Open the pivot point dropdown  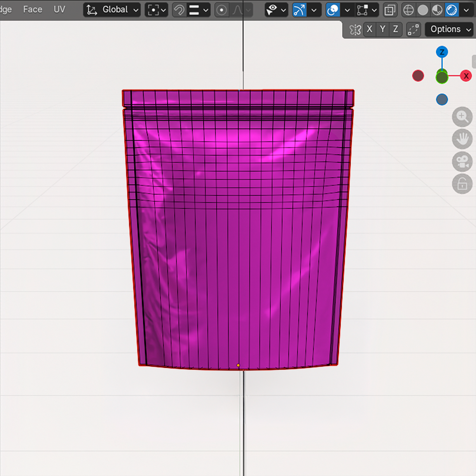156,10
